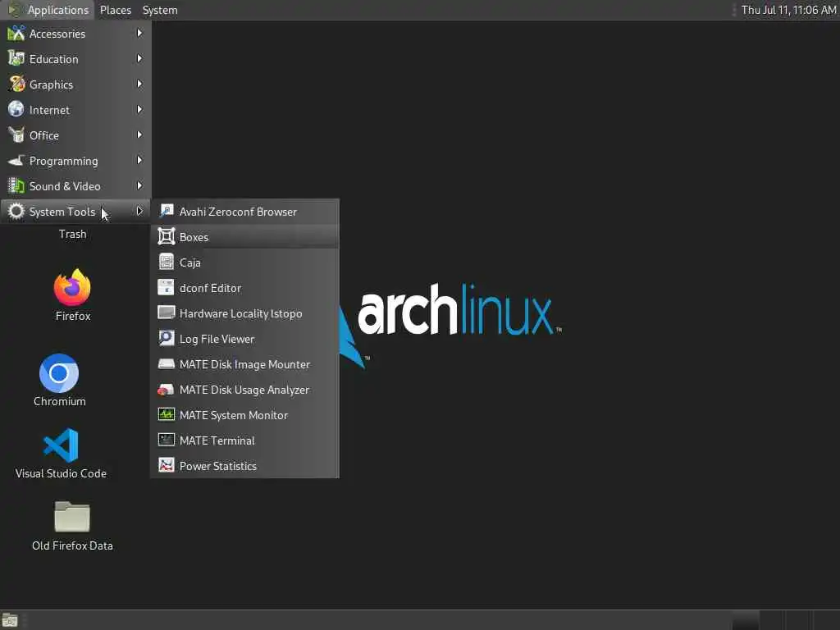The height and width of the screenshot is (630, 840).
Task: Click the Graphics palette icon
Action: click(x=16, y=84)
